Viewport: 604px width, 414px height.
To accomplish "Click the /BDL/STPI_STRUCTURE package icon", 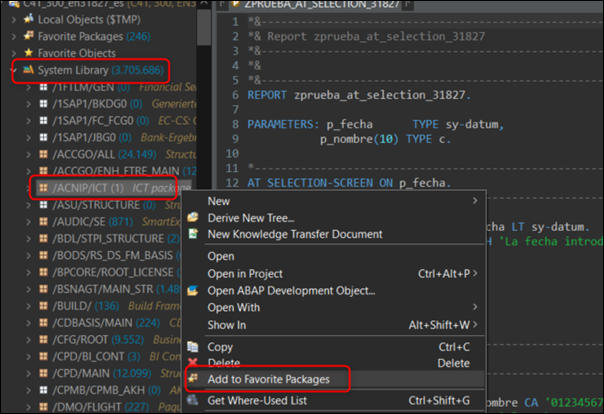I will 44,239.
